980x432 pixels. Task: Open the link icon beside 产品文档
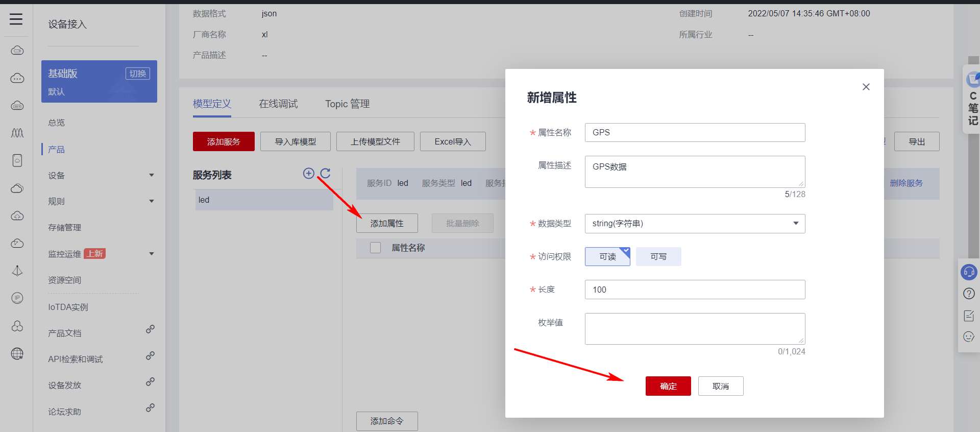pyautogui.click(x=150, y=329)
